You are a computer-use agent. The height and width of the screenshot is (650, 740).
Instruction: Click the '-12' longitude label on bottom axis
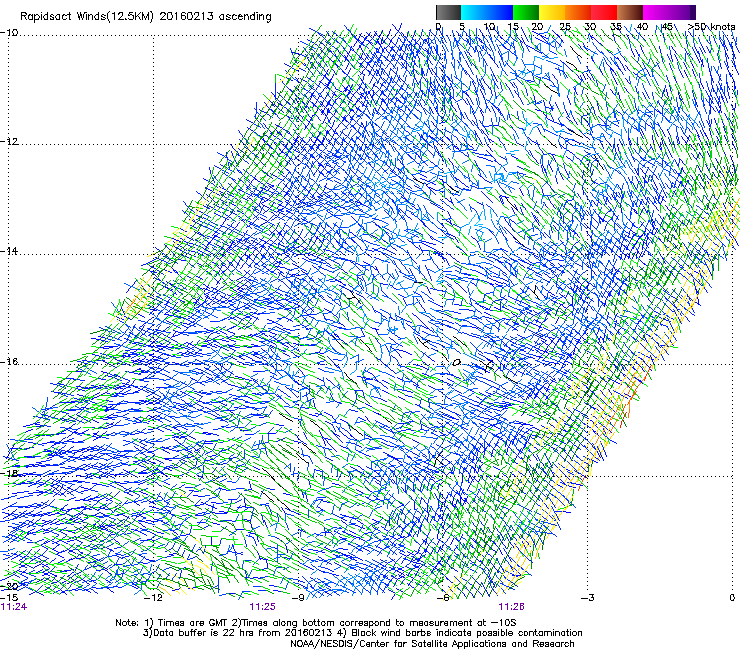tap(153, 598)
